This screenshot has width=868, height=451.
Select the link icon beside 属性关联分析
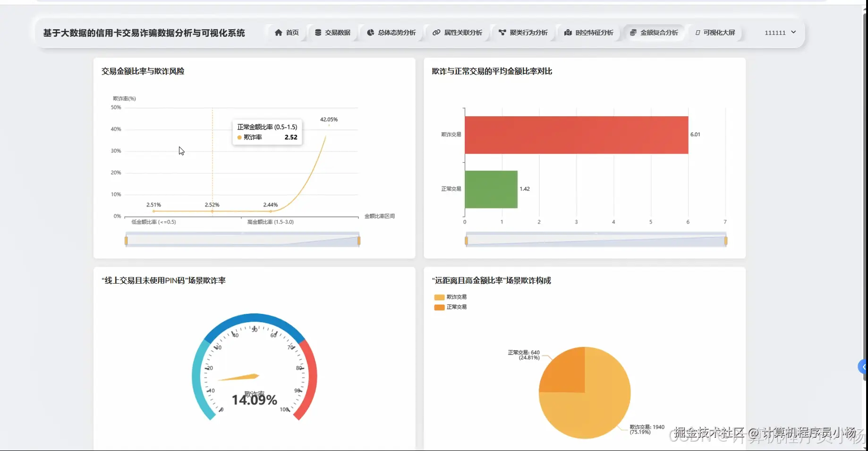point(436,33)
